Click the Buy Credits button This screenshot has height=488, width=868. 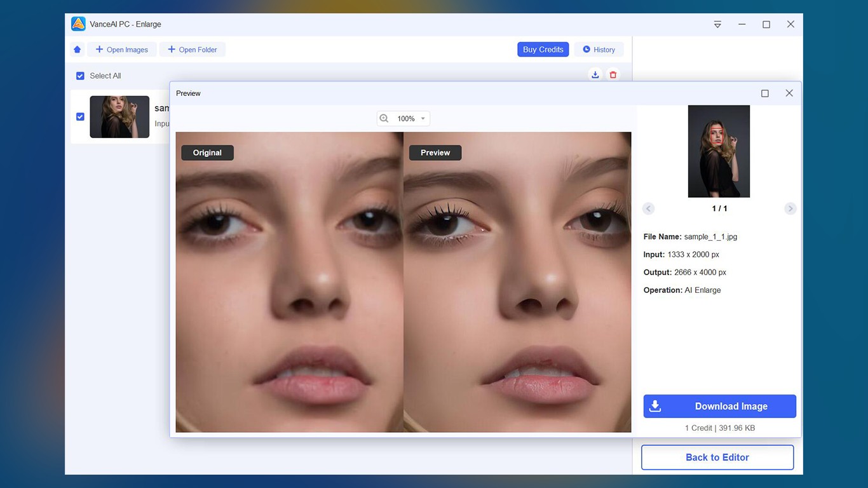(x=543, y=50)
